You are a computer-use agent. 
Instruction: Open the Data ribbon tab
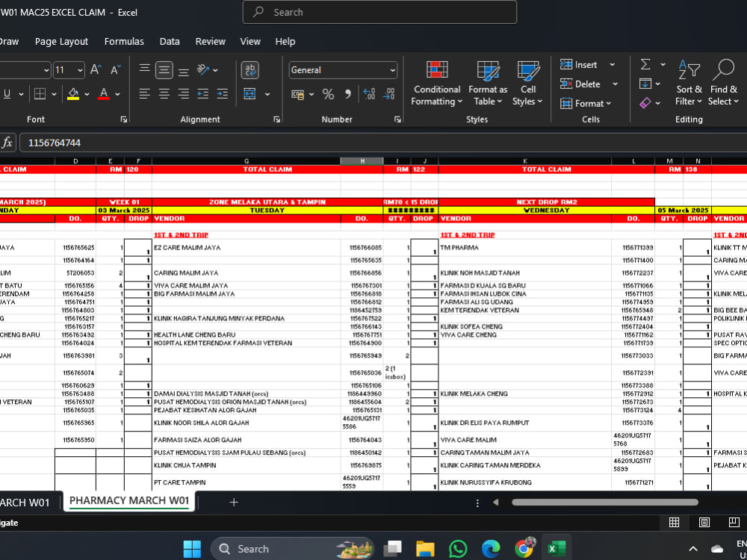(170, 41)
